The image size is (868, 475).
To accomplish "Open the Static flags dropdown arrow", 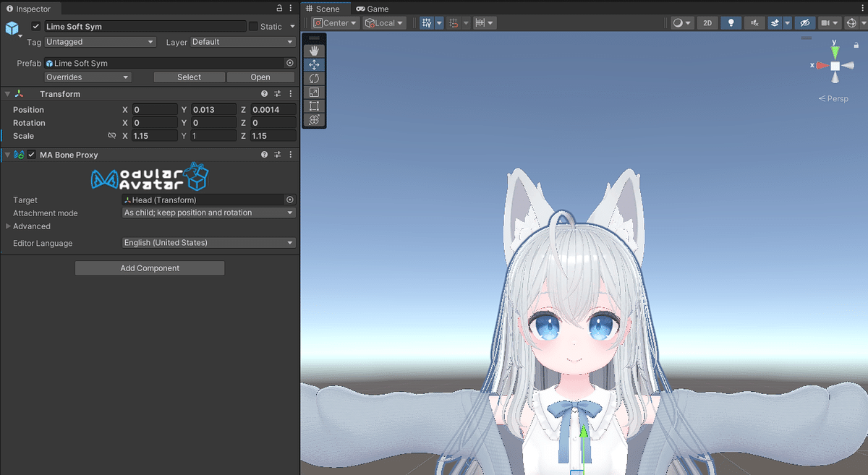I will 292,27.
